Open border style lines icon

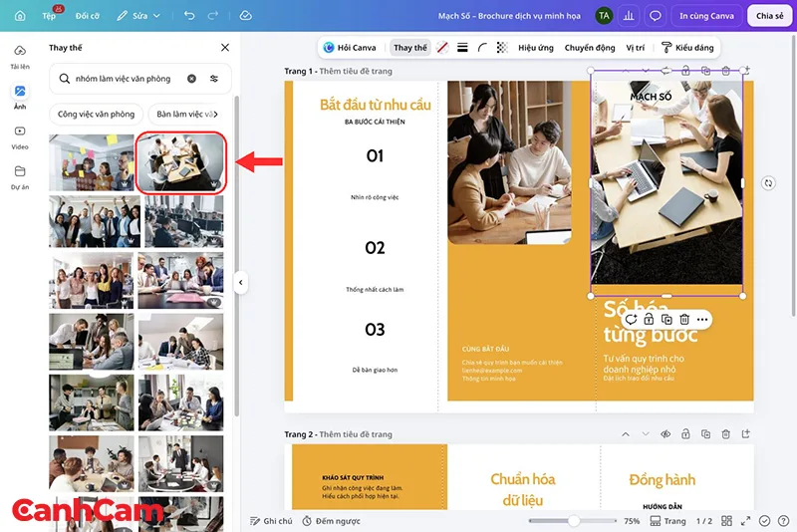coord(462,47)
